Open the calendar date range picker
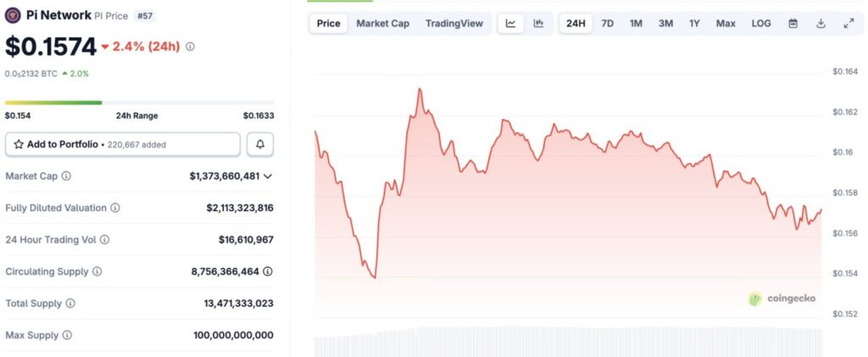The image size is (868, 357). 793,24
